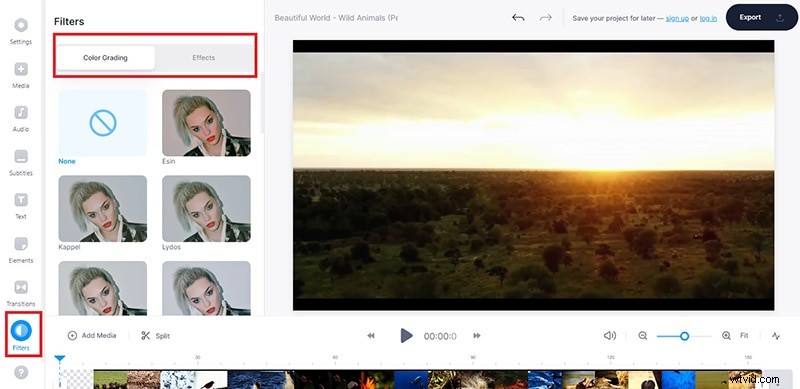Zoom in the timeline
Viewport: 800px width, 389px height.
726,335
